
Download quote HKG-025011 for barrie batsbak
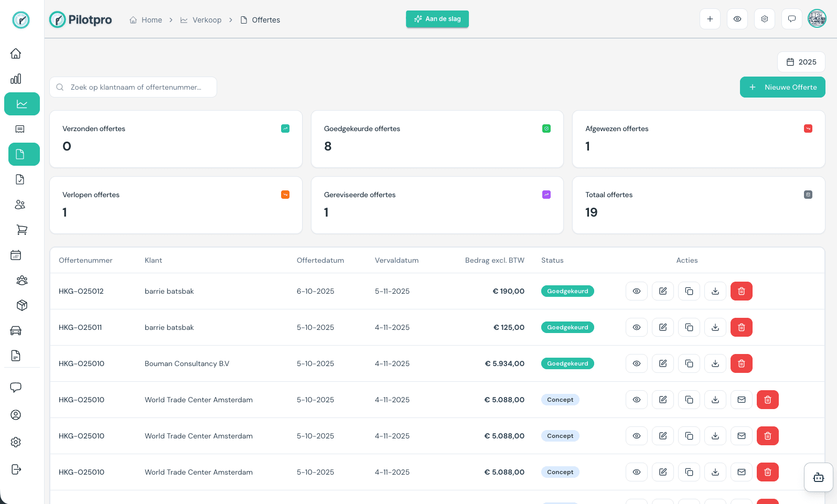click(715, 327)
